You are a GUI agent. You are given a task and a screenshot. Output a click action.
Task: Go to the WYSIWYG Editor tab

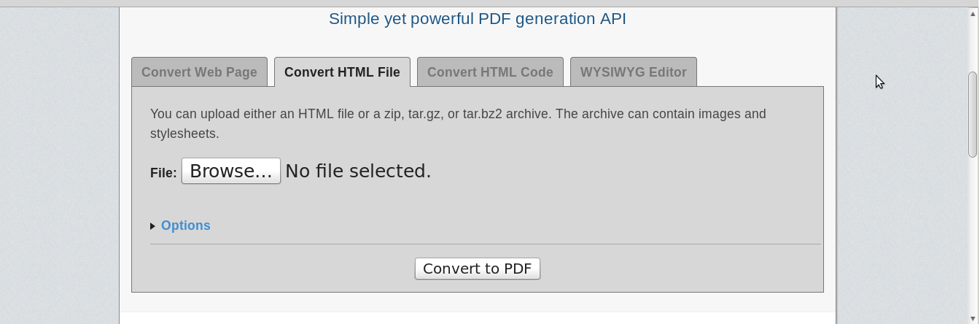pyautogui.click(x=633, y=72)
